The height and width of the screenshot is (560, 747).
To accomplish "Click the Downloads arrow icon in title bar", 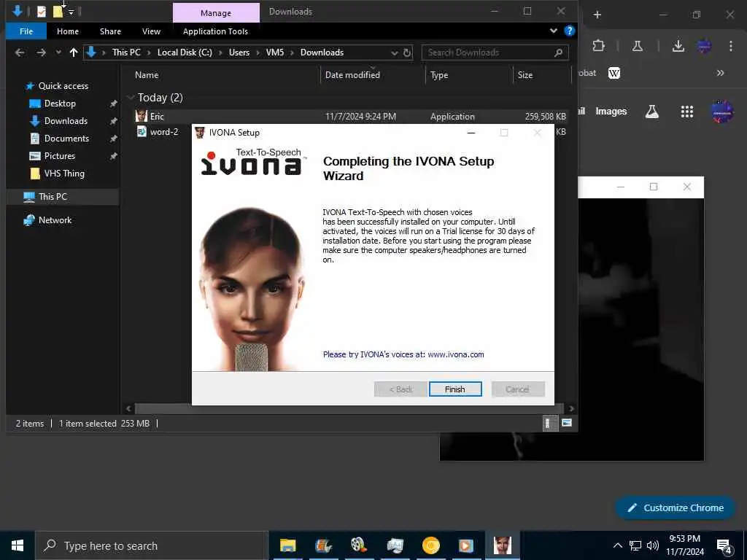I will 18,11.
